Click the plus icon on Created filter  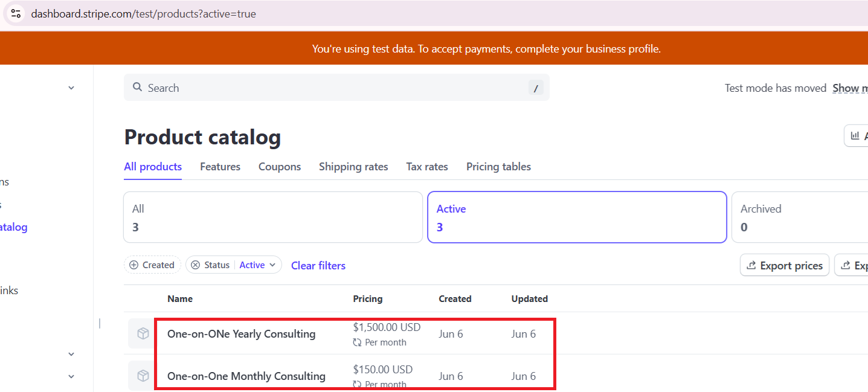pyautogui.click(x=134, y=265)
